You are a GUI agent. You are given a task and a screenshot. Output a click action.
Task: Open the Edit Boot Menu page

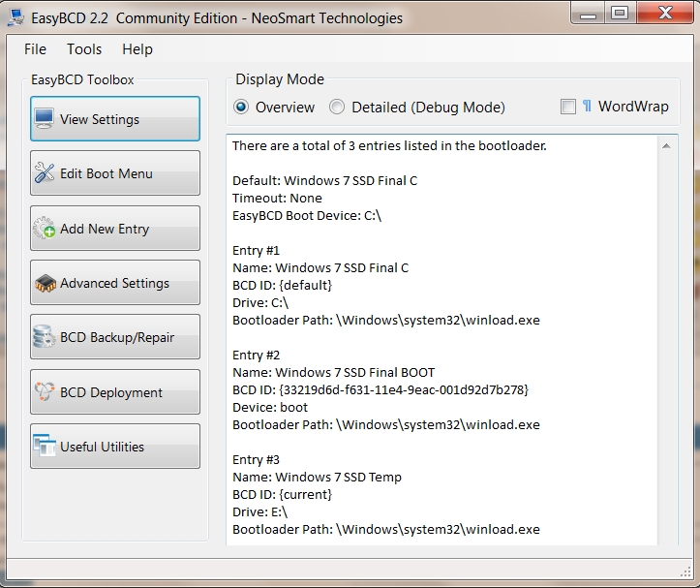[115, 173]
